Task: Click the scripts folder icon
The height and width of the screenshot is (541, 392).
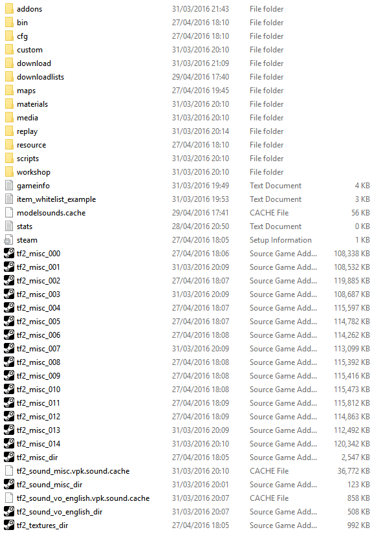Action: pos(9,159)
